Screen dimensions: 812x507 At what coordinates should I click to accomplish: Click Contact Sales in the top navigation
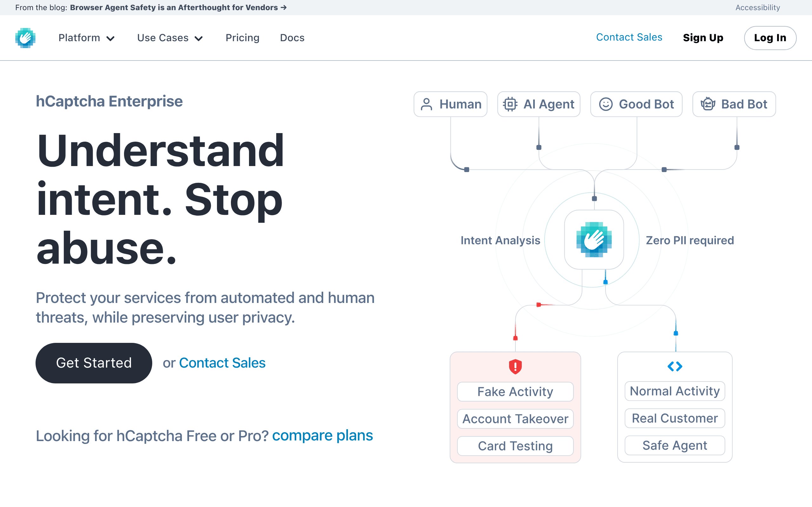point(629,37)
